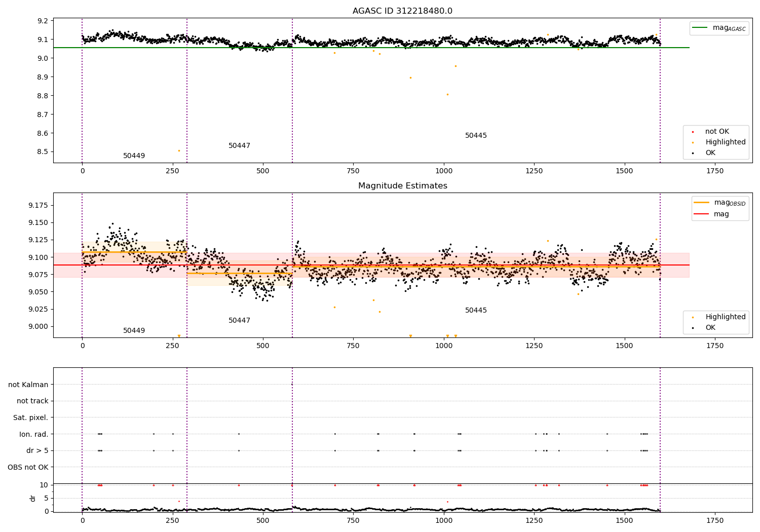The height and width of the screenshot is (532, 760).
Task: Click the red "mag" legend entry
Action: [x=712, y=214]
